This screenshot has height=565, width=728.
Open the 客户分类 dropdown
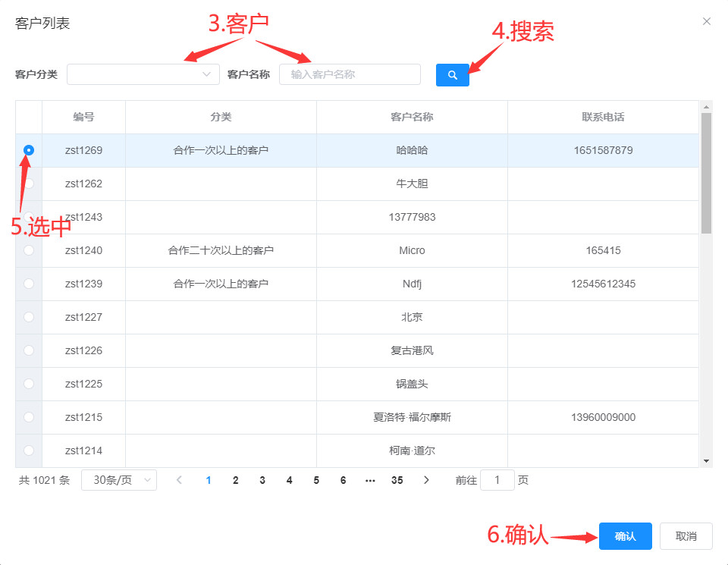(143, 74)
